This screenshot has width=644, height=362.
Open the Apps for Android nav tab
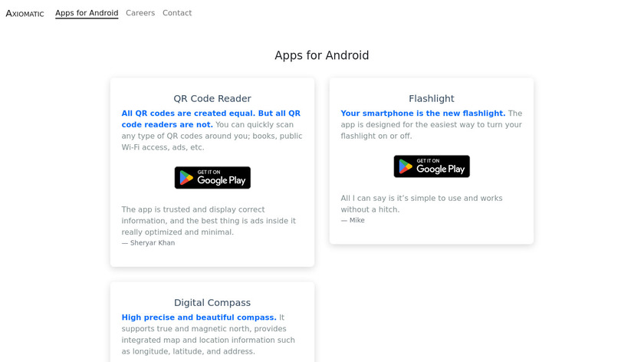[x=87, y=13]
